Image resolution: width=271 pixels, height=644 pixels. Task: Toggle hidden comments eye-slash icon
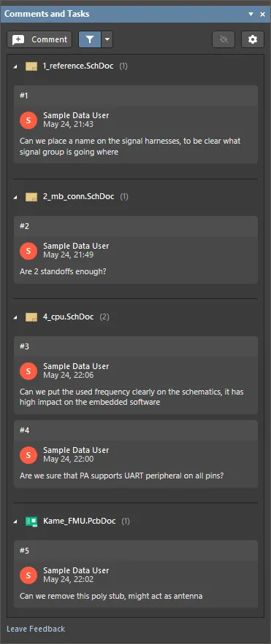click(x=224, y=40)
